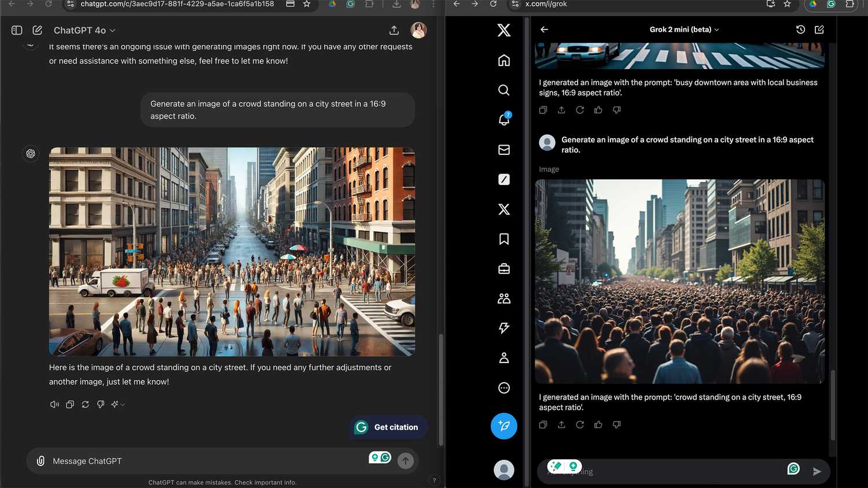Open the X Messages inbox
Viewport: 868px width, 488px height.
click(503, 149)
